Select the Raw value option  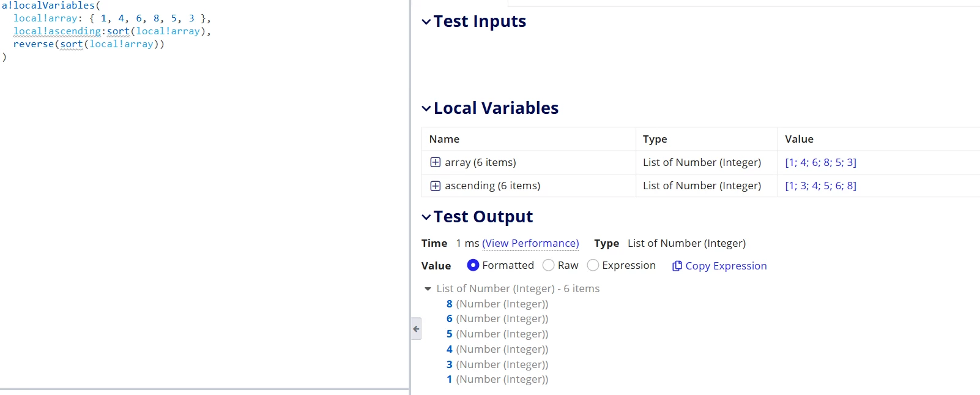point(549,265)
